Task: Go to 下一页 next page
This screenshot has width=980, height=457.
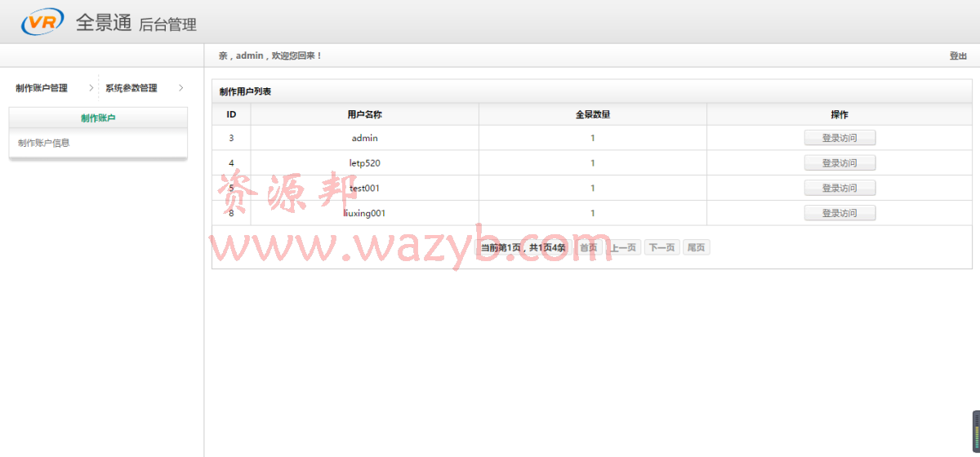Action: [661, 247]
